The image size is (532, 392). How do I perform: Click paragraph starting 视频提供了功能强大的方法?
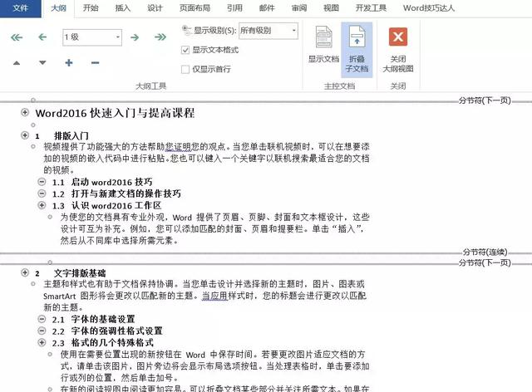coord(207,159)
